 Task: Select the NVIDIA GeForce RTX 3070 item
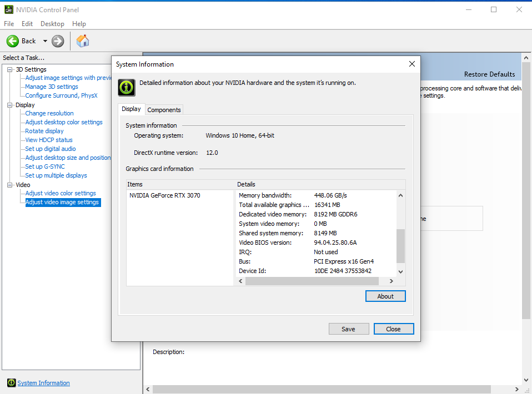[164, 195]
